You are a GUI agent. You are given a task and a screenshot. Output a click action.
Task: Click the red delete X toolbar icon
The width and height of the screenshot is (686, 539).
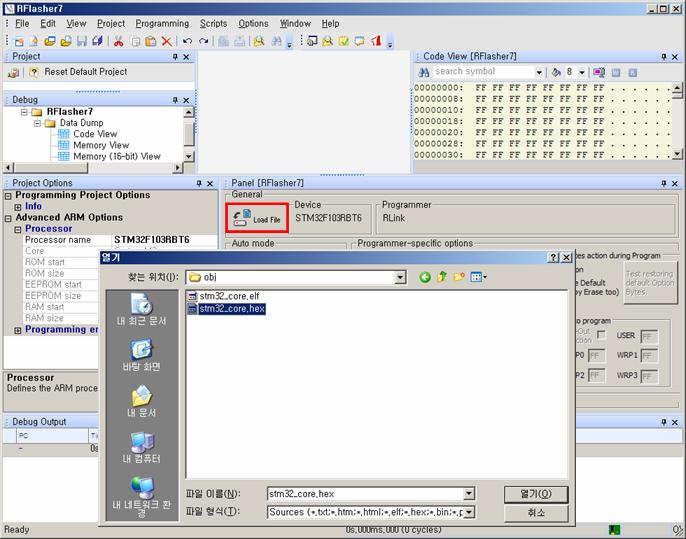(166, 41)
